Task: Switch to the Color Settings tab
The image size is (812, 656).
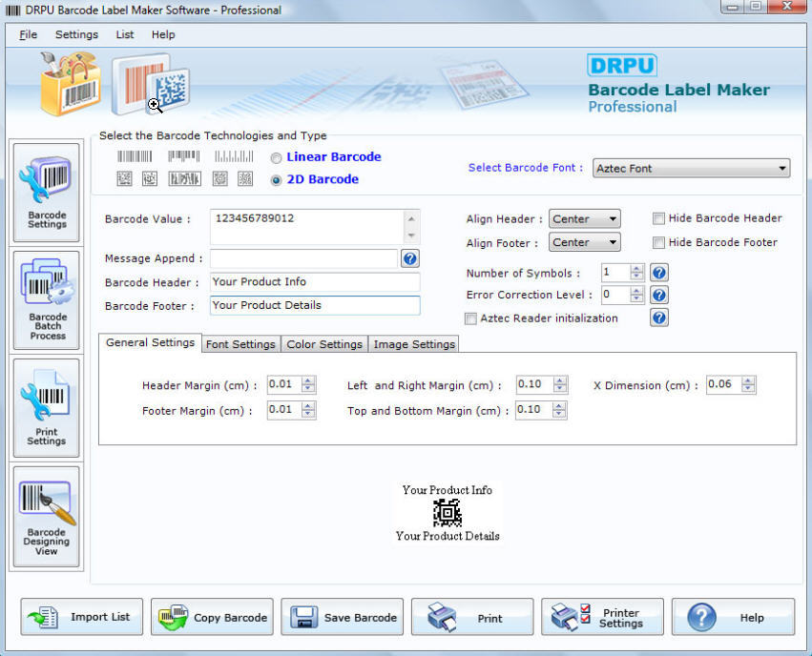Action: [323, 344]
